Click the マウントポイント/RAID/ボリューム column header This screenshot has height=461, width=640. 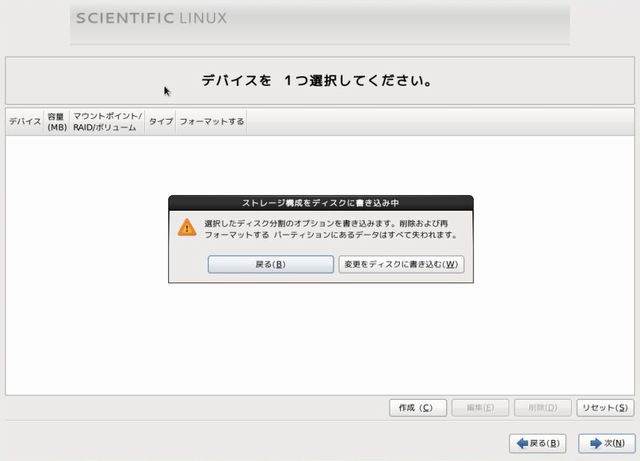click(x=107, y=121)
